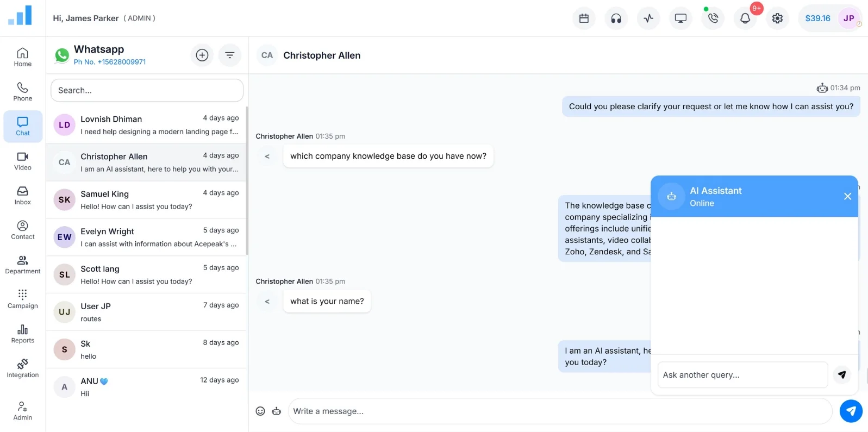
Task: Click the bot icon next to 01:34 pm
Action: (822, 88)
